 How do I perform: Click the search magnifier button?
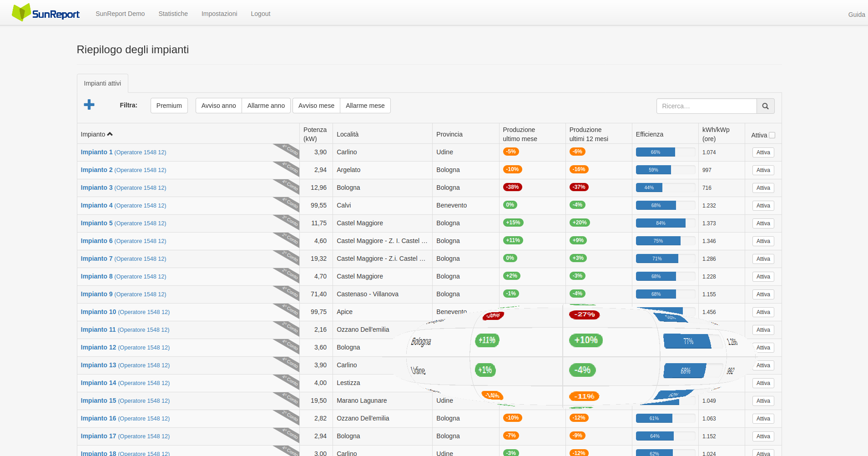[765, 106]
